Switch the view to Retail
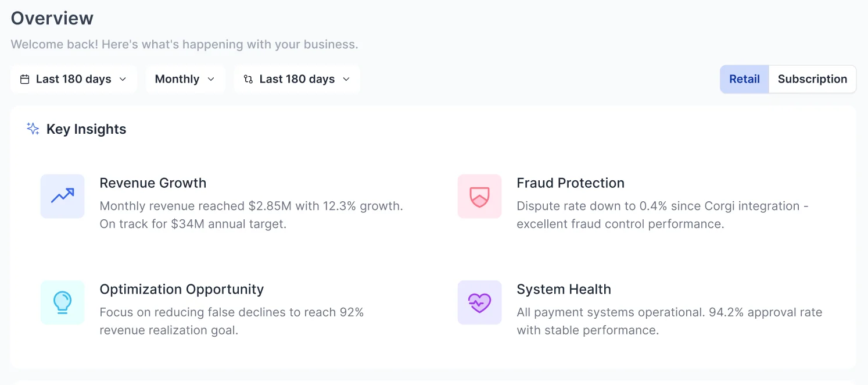 click(744, 79)
